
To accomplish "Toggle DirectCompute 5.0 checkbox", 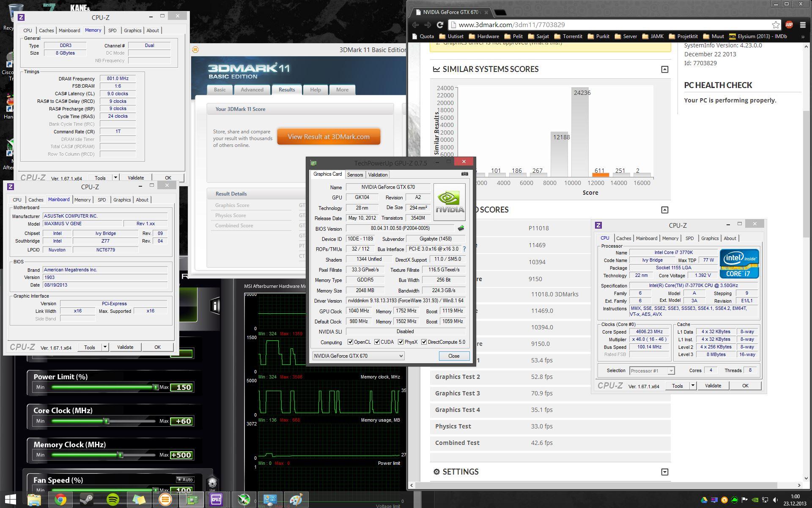I will (x=424, y=342).
